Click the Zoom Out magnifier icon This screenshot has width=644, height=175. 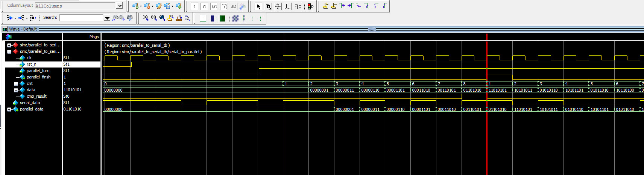tap(154, 18)
